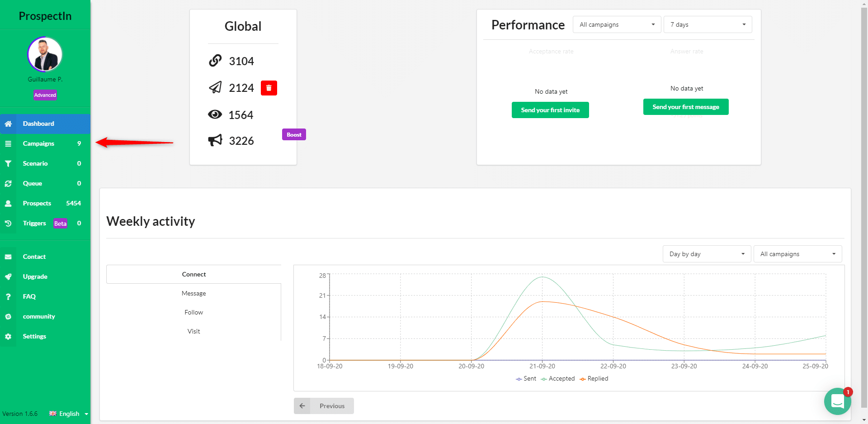Open the FAQ page

(45, 296)
